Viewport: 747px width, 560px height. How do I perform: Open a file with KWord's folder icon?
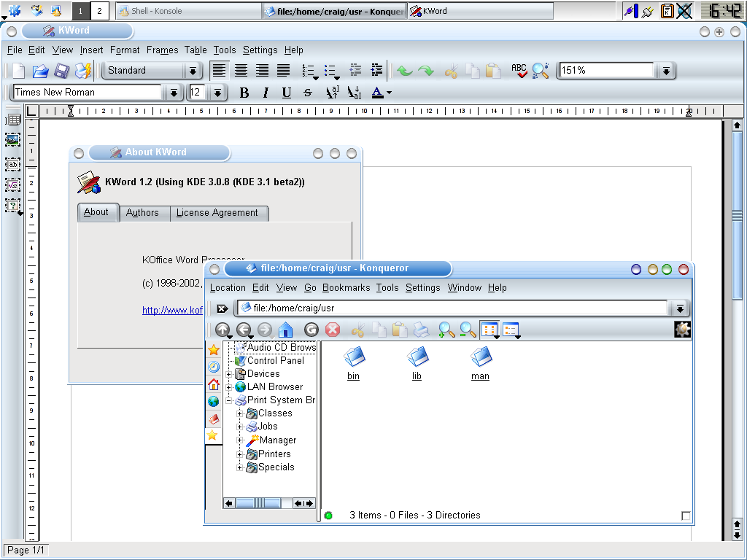[41, 71]
